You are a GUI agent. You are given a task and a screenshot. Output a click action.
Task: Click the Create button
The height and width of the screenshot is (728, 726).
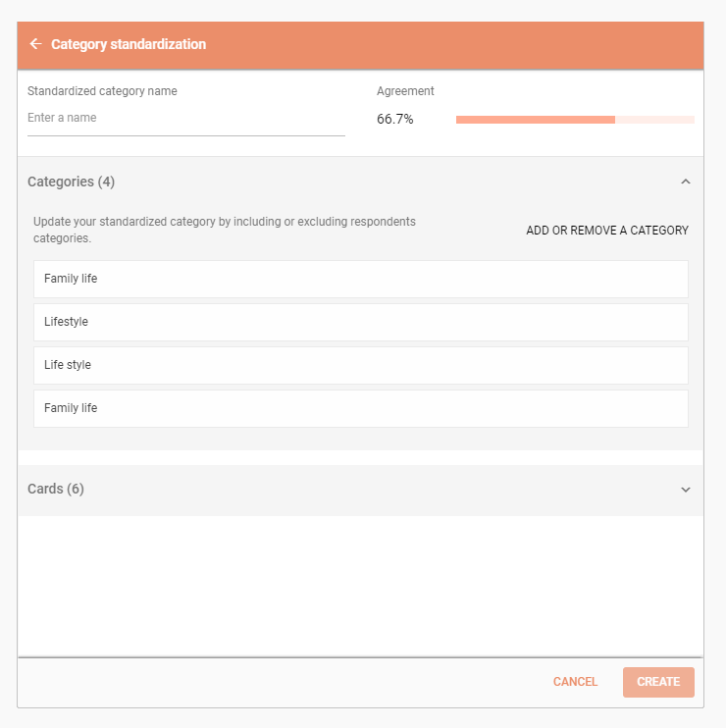click(658, 682)
